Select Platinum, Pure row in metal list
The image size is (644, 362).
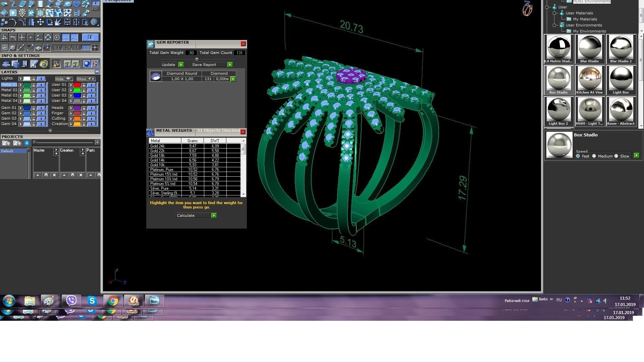pyautogui.click(x=162, y=170)
